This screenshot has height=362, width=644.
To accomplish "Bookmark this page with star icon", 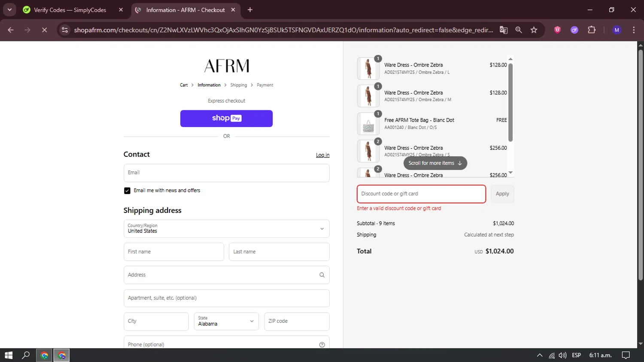I will tap(534, 30).
